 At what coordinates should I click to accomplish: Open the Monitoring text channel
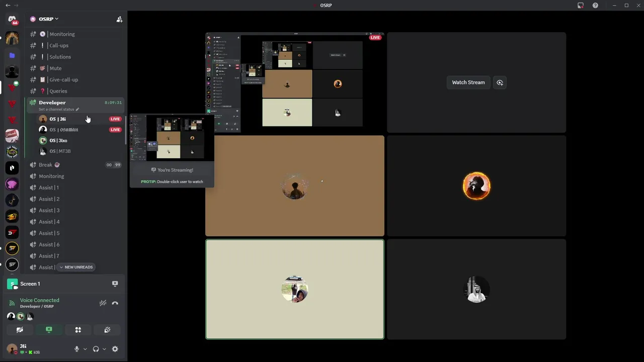click(75, 34)
